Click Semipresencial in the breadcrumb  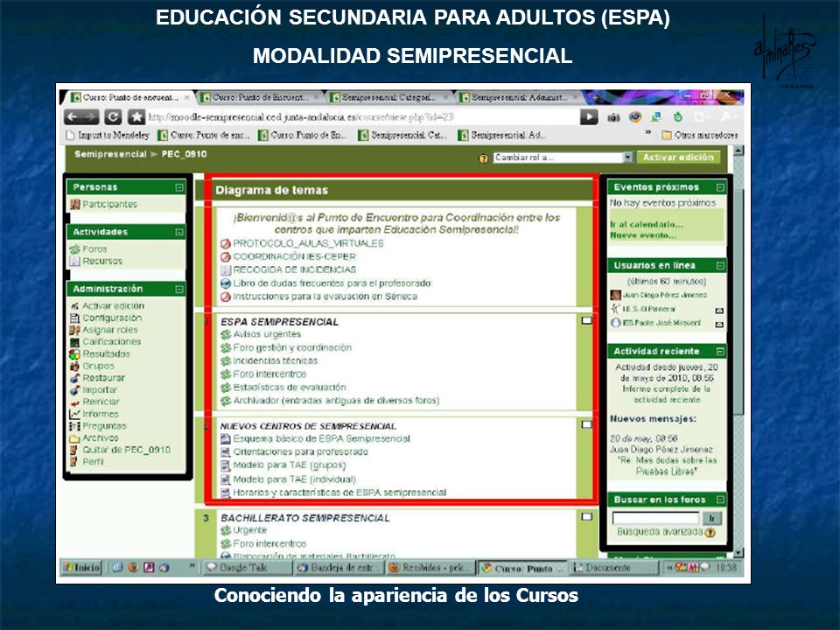tap(110, 154)
